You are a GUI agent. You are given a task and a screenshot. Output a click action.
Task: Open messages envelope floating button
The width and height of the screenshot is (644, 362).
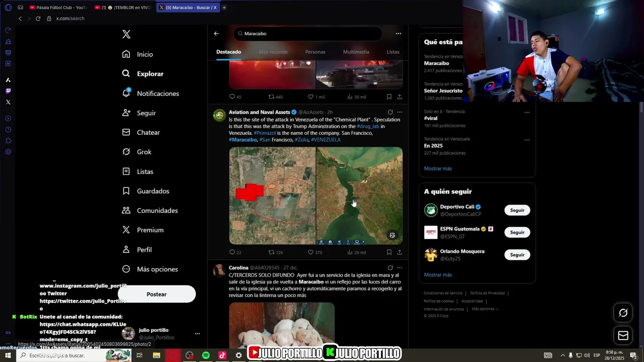(x=623, y=335)
